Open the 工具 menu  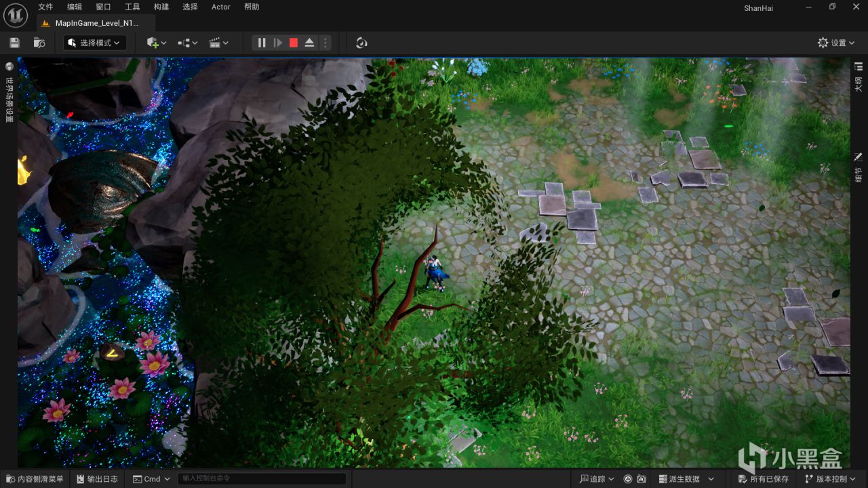coord(132,7)
